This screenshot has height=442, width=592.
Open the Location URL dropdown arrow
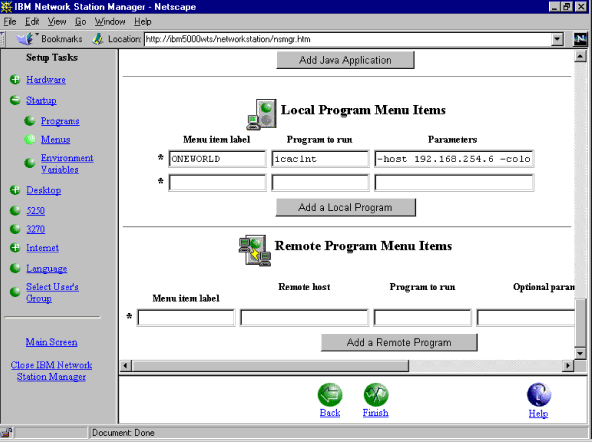pos(557,39)
